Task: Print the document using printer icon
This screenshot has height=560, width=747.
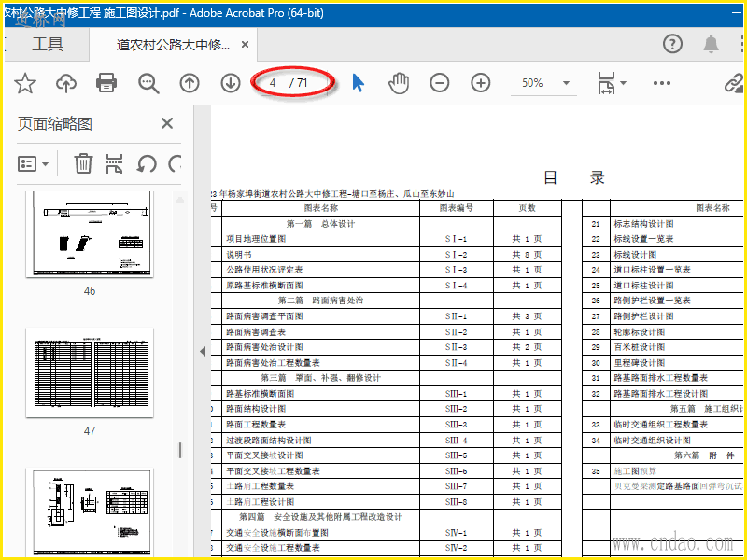Action: [x=106, y=83]
